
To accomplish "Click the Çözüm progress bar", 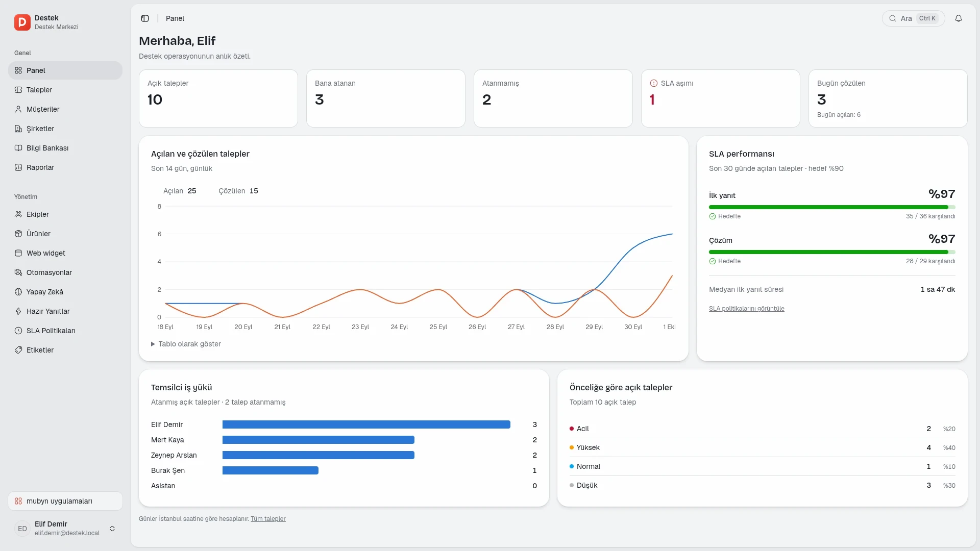I will (832, 252).
